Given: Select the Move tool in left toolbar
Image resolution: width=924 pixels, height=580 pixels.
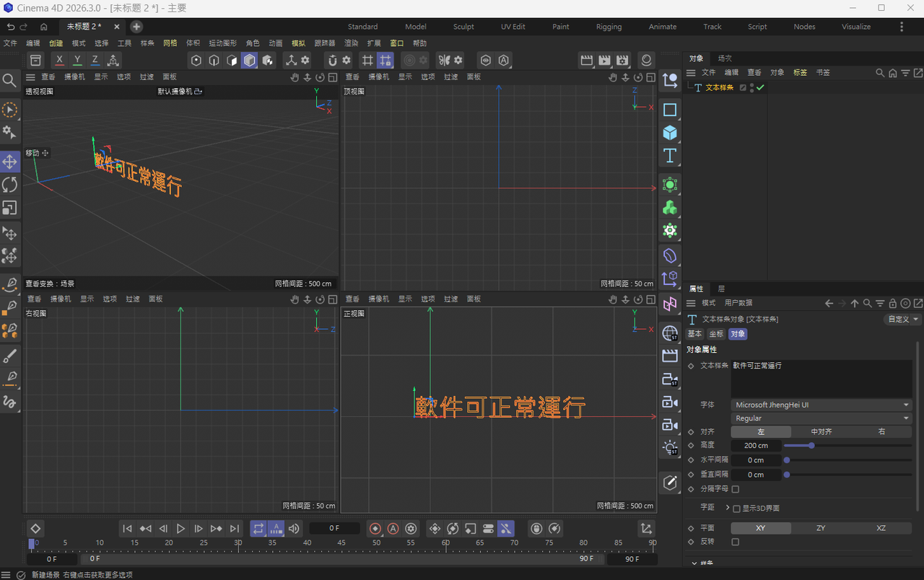Looking at the screenshot, I should click(9, 161).
